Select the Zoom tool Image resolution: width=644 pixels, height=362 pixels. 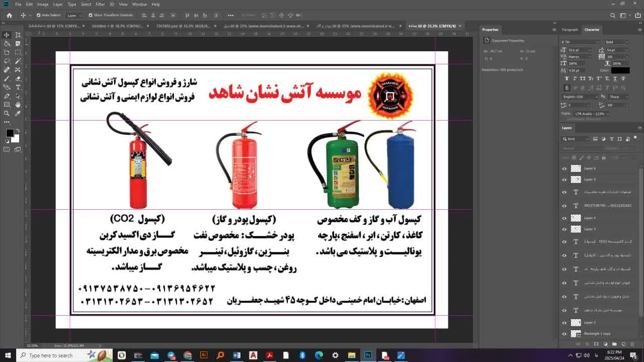tap(7, 113)
